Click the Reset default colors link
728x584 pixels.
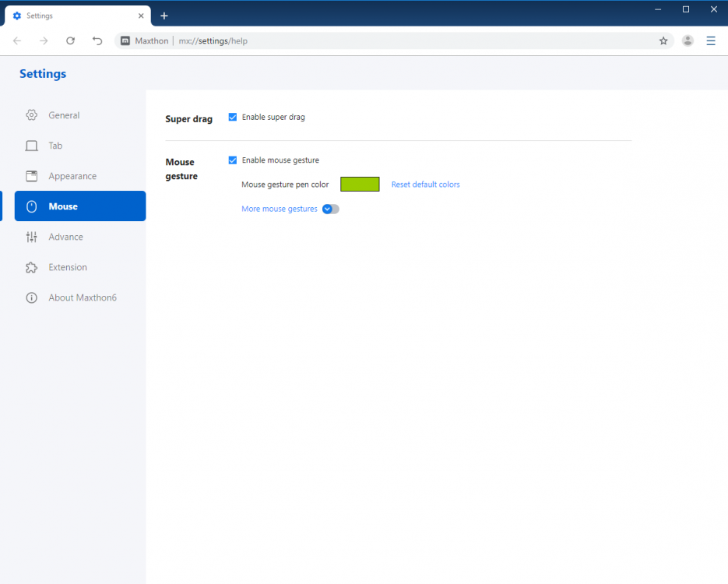(x=425, y=185)
